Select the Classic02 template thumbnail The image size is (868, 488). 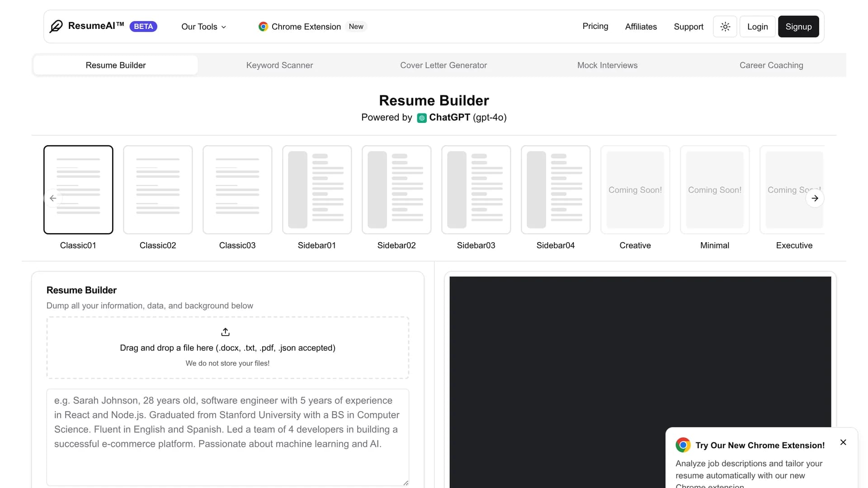158,190
